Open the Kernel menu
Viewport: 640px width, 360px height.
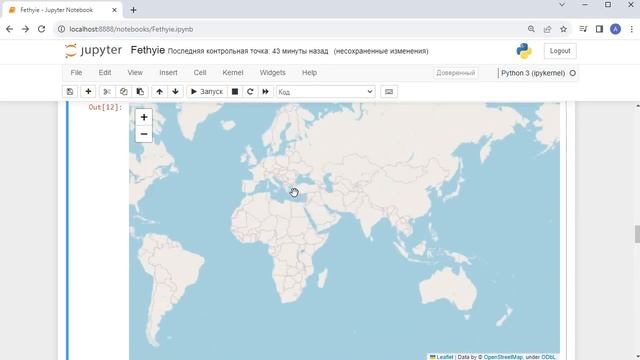233,73
